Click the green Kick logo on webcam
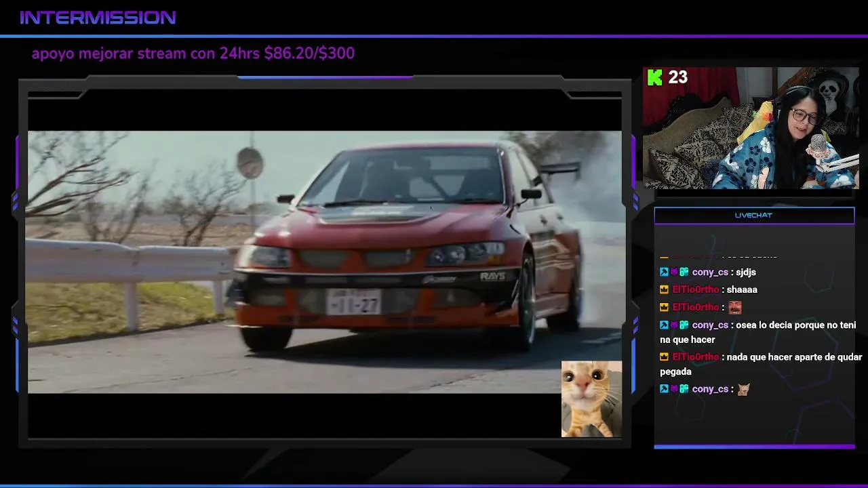 pyautogui.click(x=654, y=77)
